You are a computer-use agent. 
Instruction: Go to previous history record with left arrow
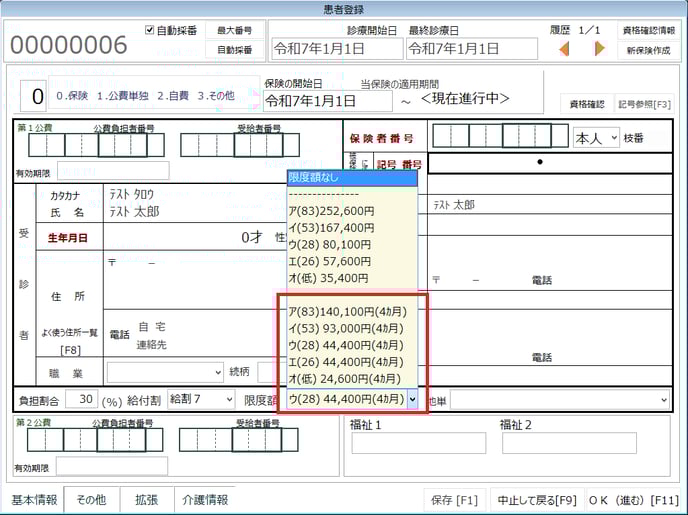(x=564, y=49)
